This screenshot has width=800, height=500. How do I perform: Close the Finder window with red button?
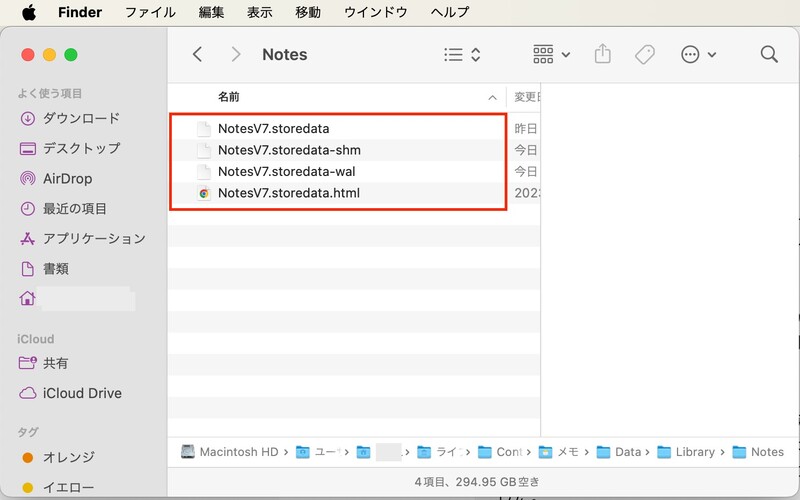click(x=28, y=55)
